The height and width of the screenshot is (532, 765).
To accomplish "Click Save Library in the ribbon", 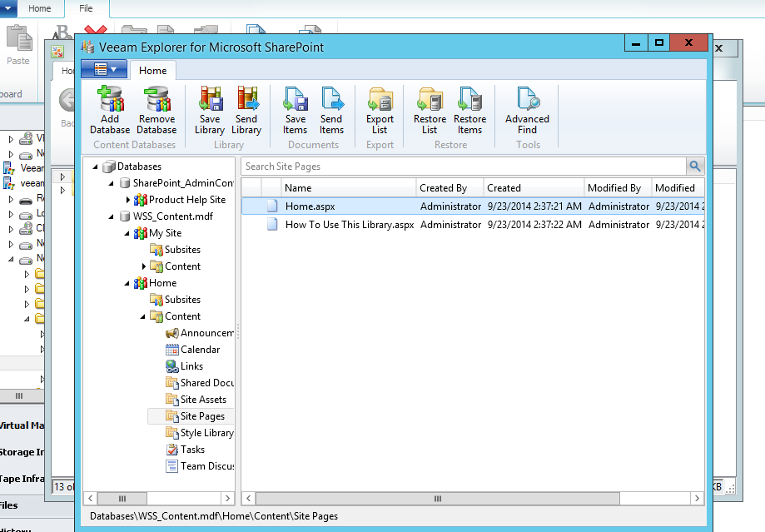I will pos(210,110).
